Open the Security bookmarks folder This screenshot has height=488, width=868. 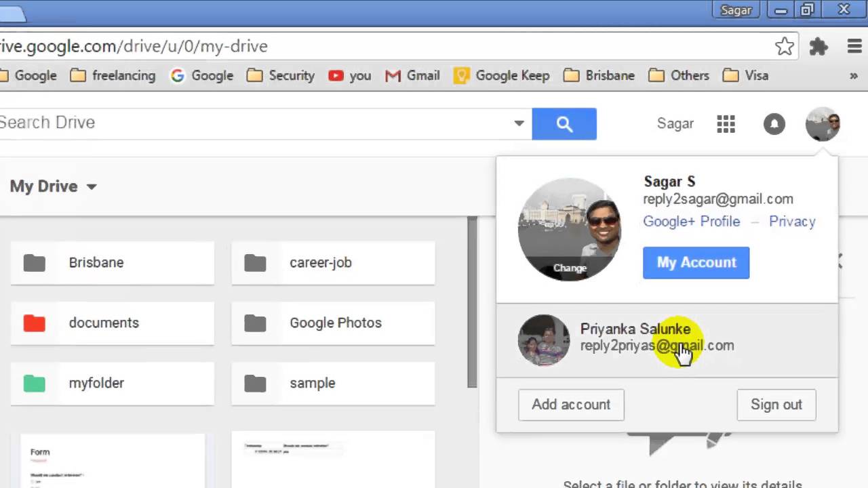point(281,75)
